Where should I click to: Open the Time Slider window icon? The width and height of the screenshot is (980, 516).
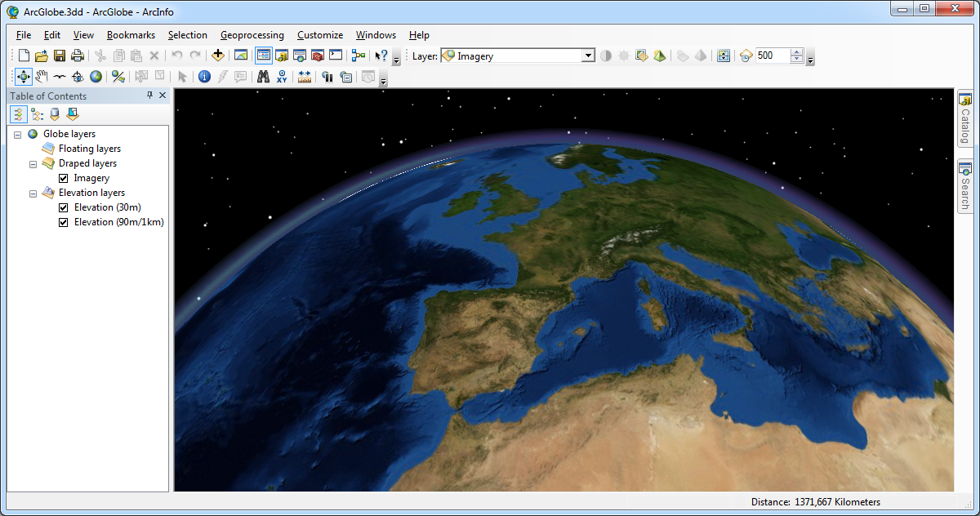point(368,77)
